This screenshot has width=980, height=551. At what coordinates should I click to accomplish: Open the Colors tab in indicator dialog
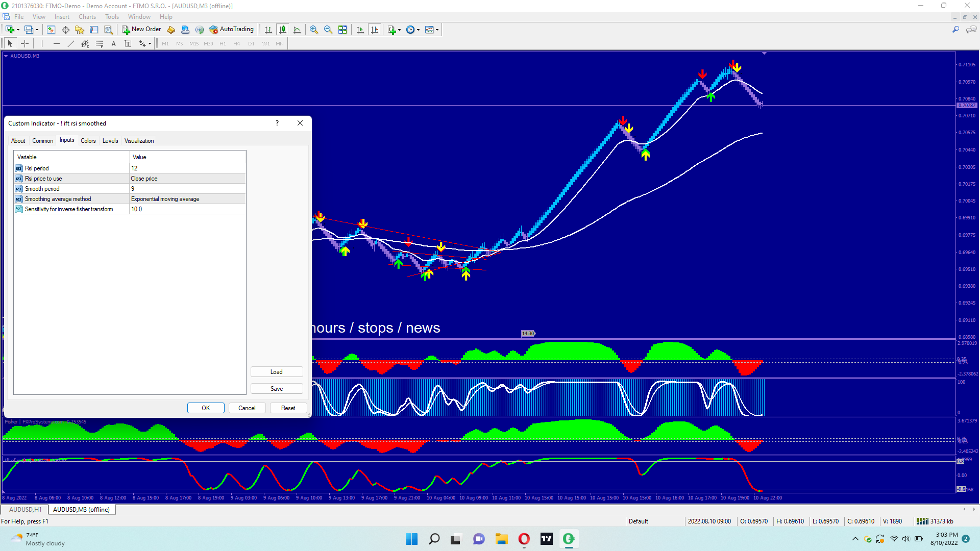[x=88, y=141]
